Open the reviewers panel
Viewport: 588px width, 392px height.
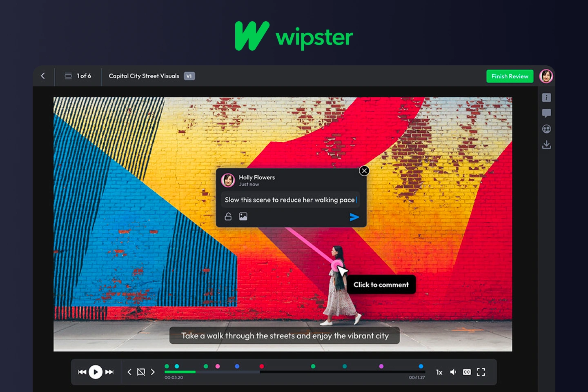click(546, 129)
